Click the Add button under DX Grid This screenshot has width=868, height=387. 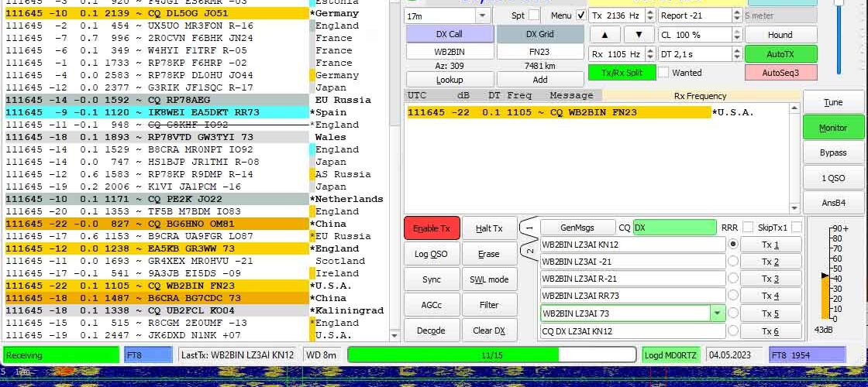(x=540, y=80)
